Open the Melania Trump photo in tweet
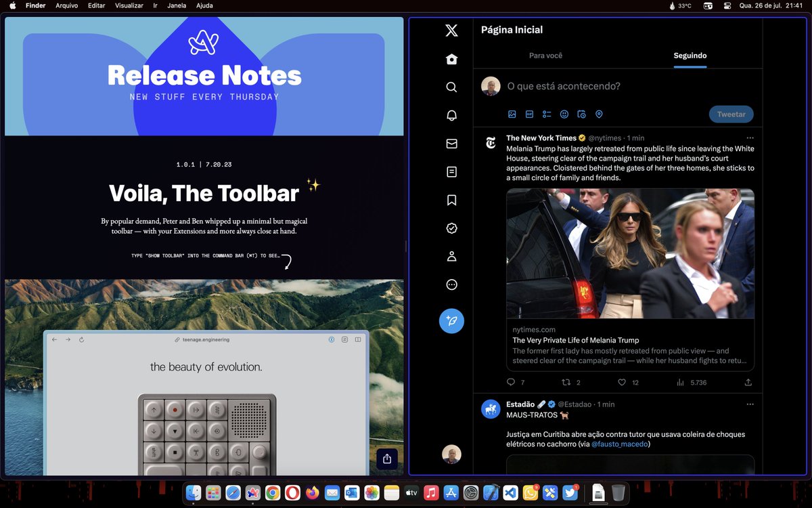This screenshot has width=812, height=508. pos(631,253)
